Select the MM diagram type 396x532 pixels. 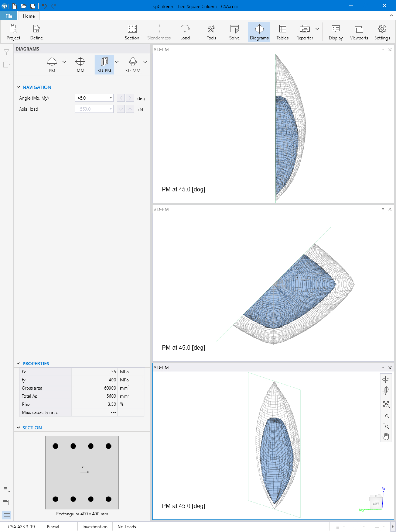pos(80,65)
